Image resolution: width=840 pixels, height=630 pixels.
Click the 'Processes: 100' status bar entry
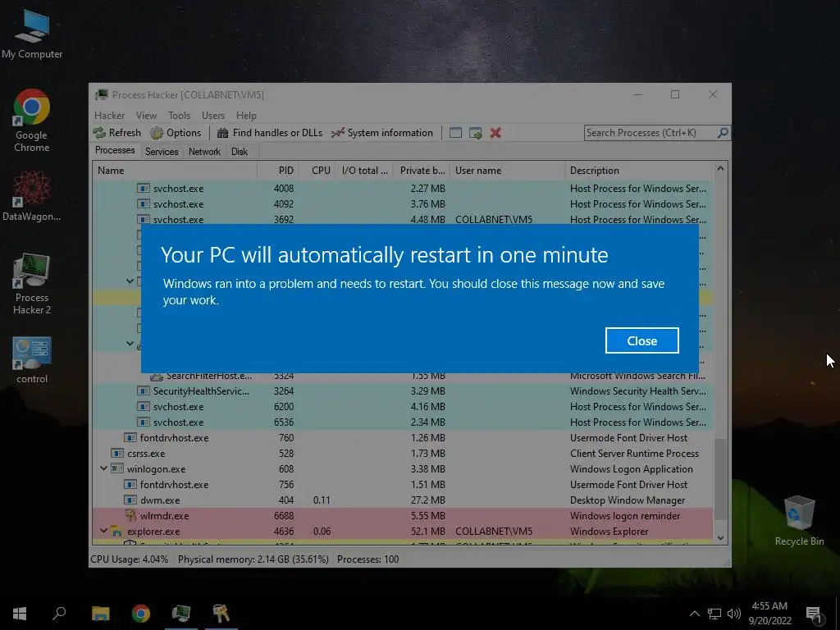point(368,559)
